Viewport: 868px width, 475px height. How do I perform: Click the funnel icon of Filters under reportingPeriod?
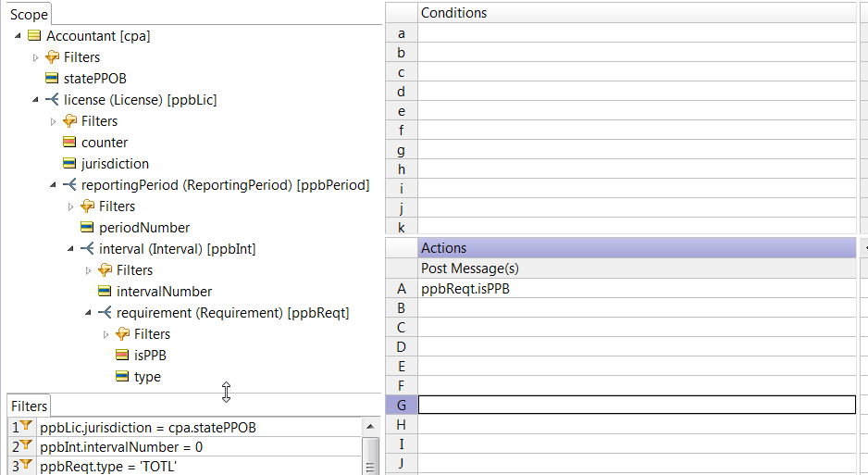pos(88,206)
